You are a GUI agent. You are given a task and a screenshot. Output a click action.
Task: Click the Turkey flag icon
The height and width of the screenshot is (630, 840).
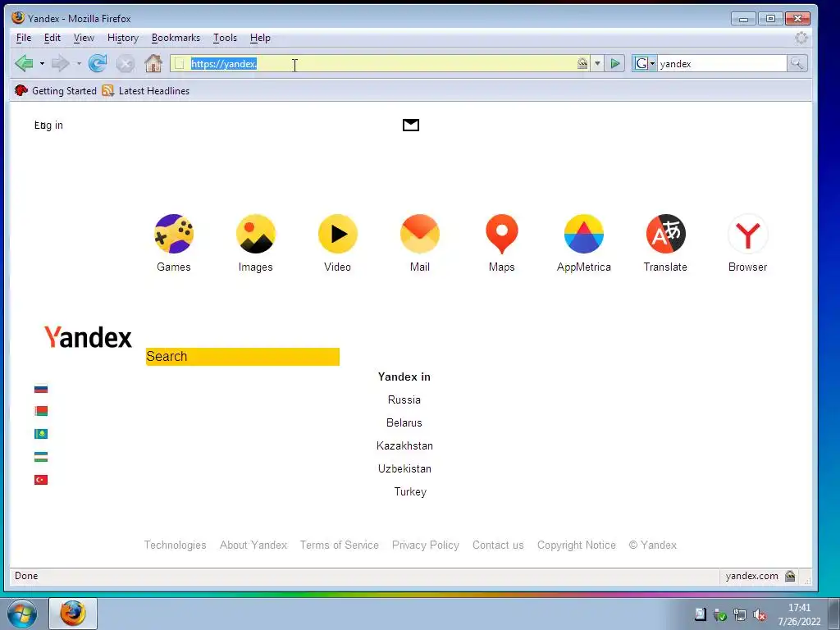41,479
